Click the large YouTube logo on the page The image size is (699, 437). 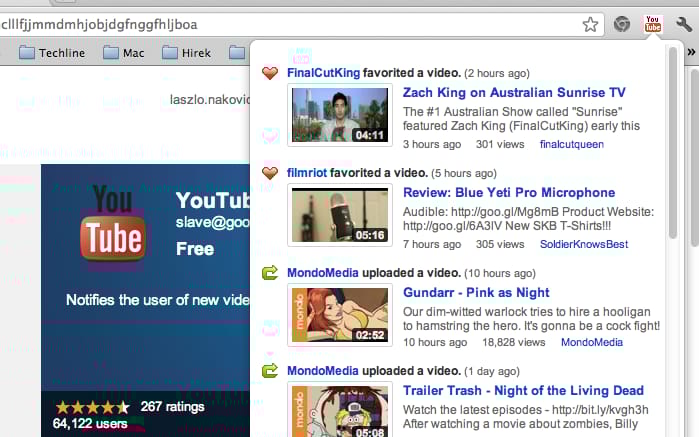pos(113,223)
